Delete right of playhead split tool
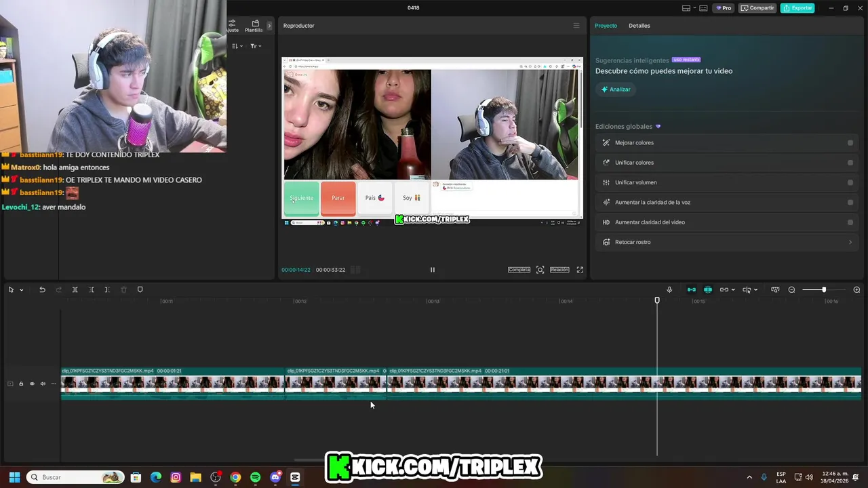868x488 pixels. 107,289
